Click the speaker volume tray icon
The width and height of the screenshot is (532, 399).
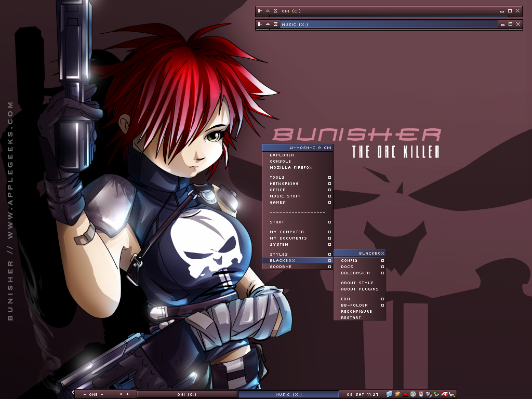(x=429, y=394)
